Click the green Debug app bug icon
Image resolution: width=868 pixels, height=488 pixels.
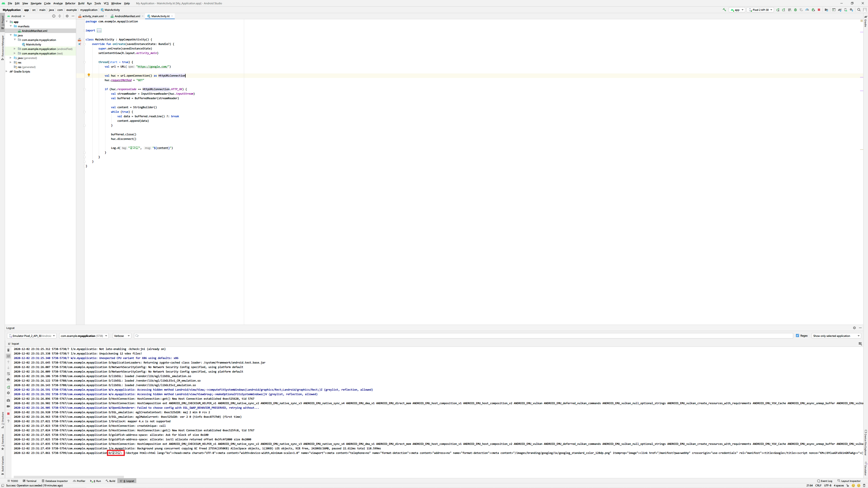(x=795, y=10)
